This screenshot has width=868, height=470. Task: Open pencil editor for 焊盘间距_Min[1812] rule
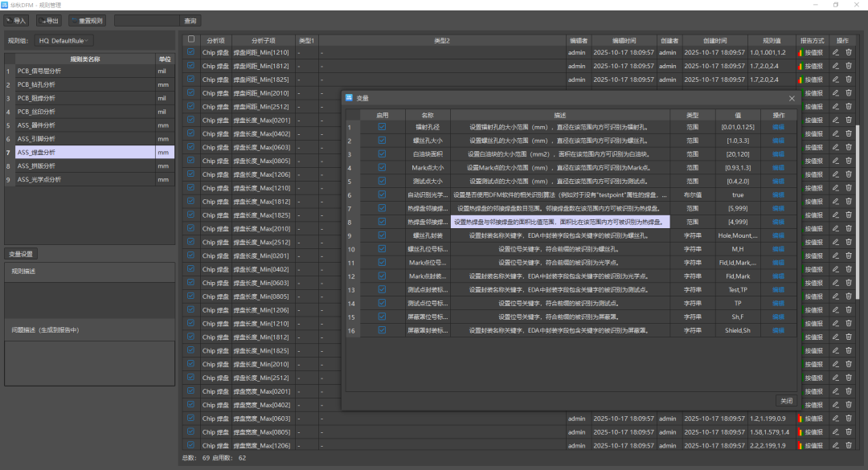pyautogui.click(x=835, y=66)
